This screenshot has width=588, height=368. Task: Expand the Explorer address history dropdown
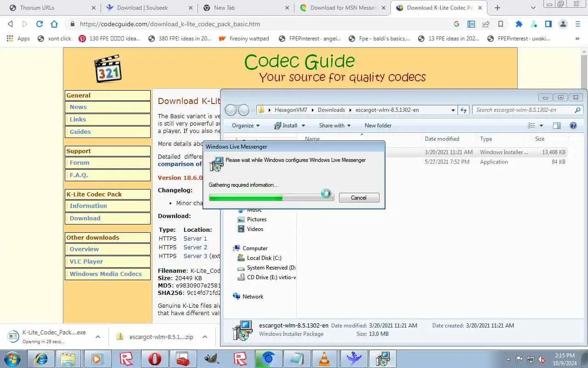tap(453, 110)
